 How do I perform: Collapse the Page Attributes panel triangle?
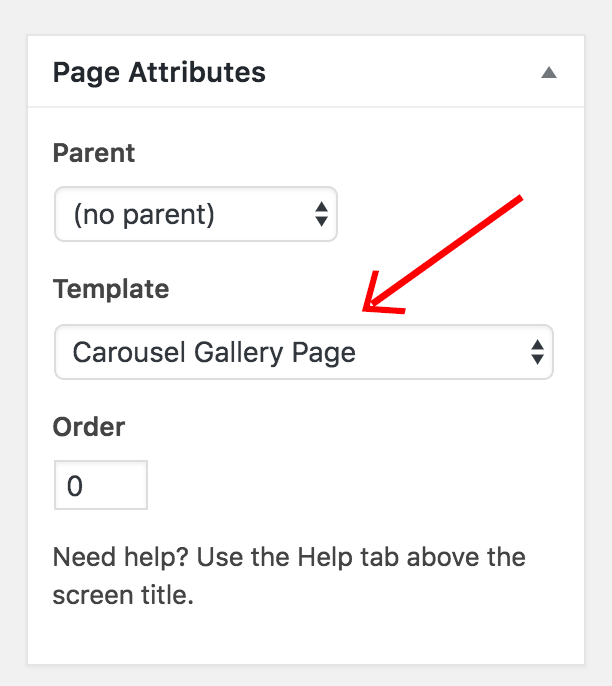549,72
